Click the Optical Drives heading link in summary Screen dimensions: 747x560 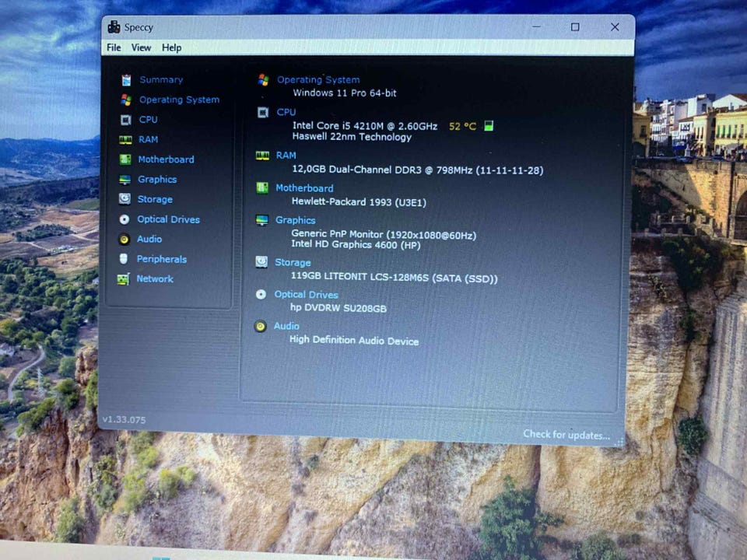[x=306, y=295]
